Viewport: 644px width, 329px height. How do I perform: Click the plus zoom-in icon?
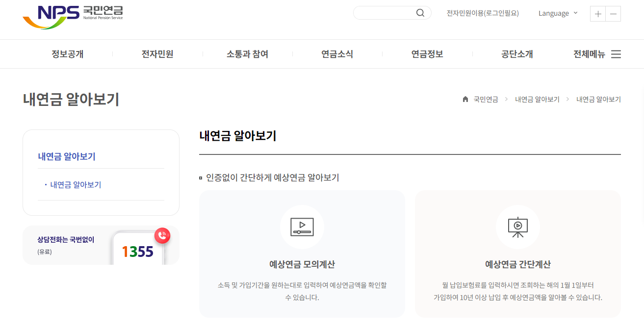tap(597, 14)
